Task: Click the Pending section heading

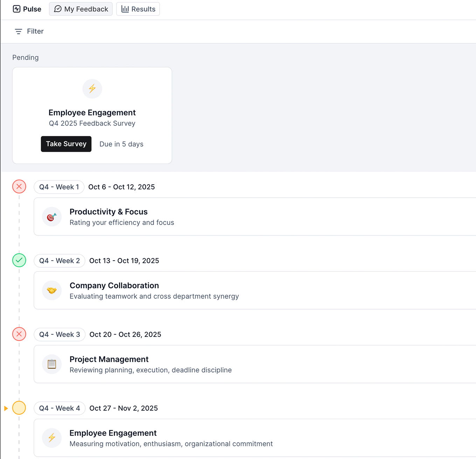Action: click(x=26, y=57)
